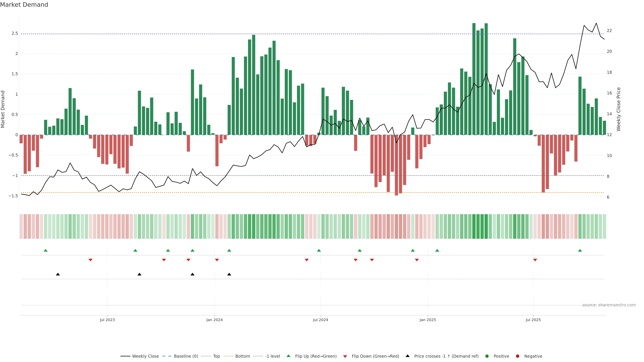Click the last green flip-up marker near late 2025

pyautogui.click(x=580, y=251)
